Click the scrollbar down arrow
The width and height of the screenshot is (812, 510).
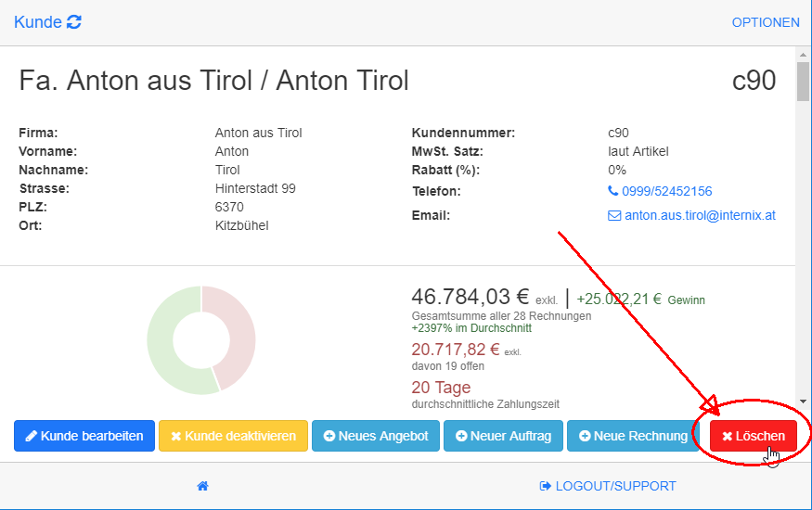tap(804, 402)
